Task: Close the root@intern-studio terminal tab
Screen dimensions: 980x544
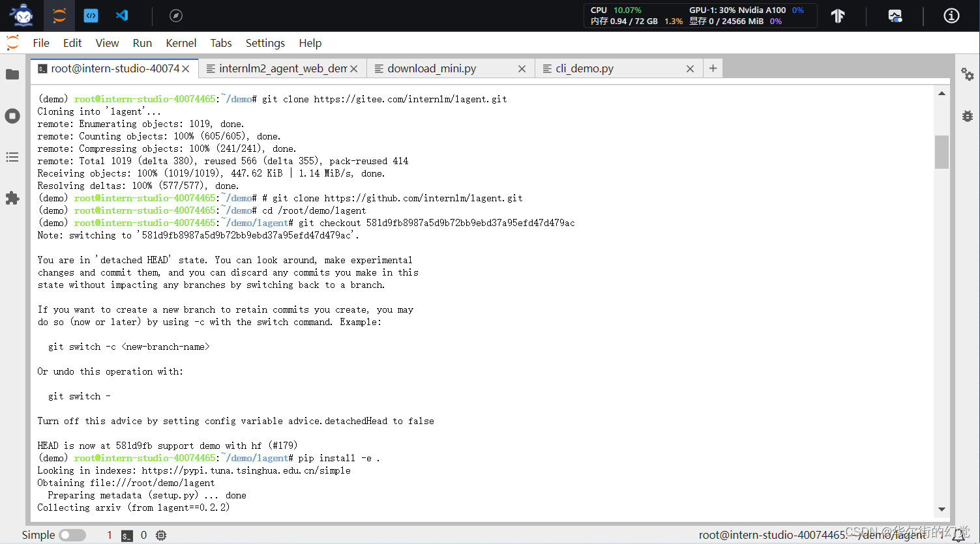Action: pyautogui.click(x=186, y=68)
